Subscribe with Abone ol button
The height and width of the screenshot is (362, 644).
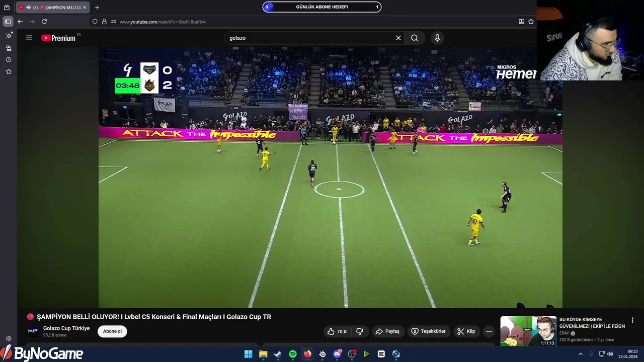(112, 331)
